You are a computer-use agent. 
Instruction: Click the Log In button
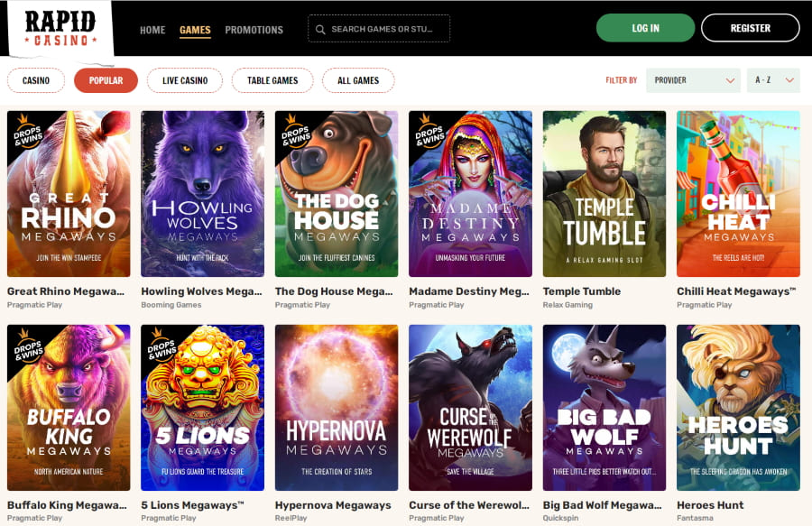pyautogui.click(x=646, y=28)
